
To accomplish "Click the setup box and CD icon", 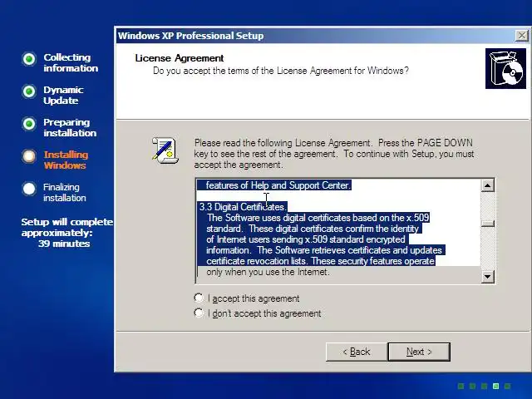I will (x=505, y=68).
